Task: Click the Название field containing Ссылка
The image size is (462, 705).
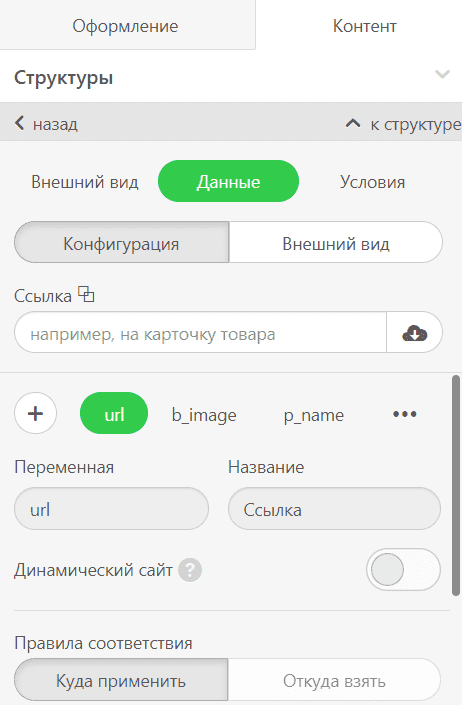Action: coord(334,509)
